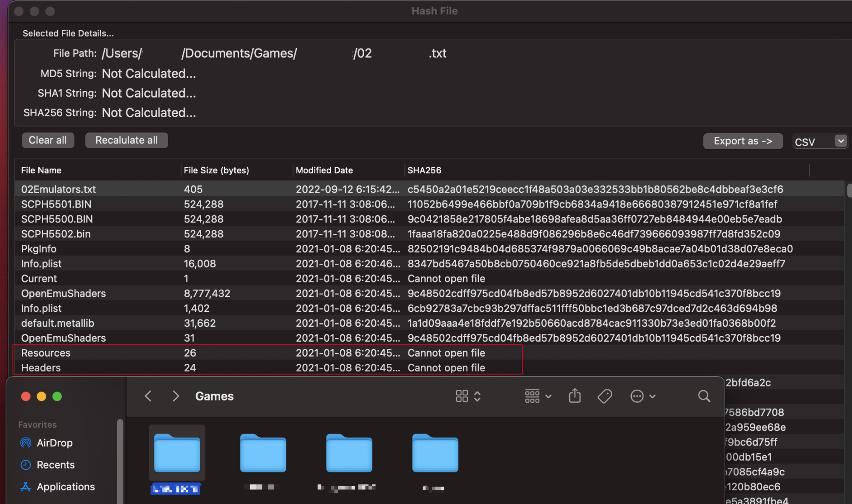The height and width of the screenshot is (504, 852).
Task: Sort by Modified Date column header
Action: (324, 170)
